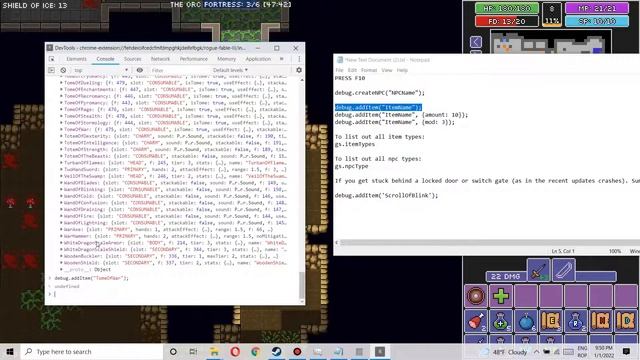
Task: Show more DevTools tabs chevron
Action: click(x=282, y=59)
